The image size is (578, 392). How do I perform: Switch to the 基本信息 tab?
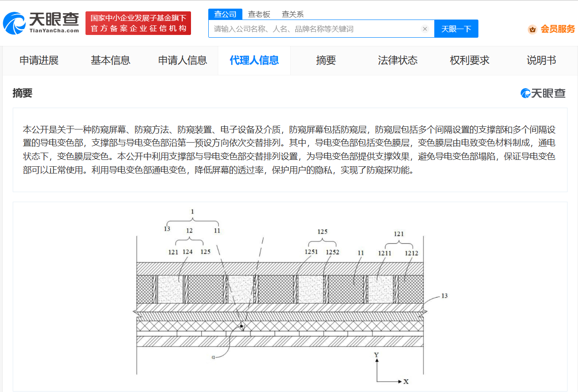pyautogui.click(x=111, y=60)
